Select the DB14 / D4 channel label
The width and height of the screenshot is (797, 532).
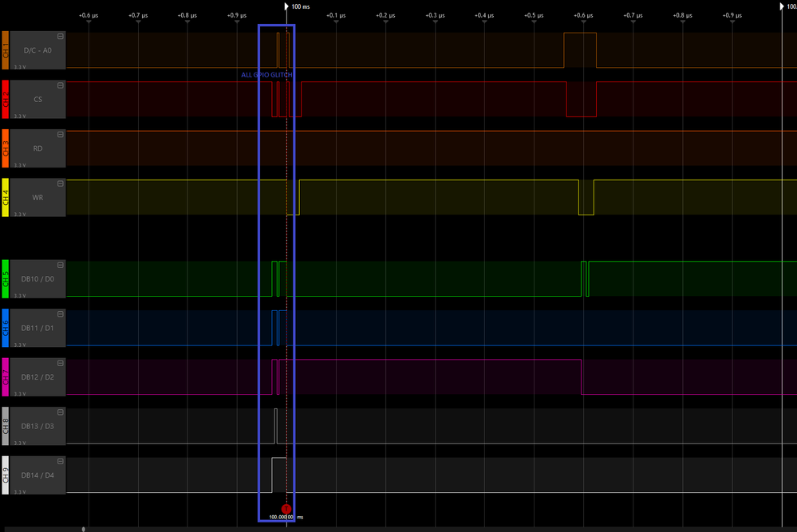[37, 475]
